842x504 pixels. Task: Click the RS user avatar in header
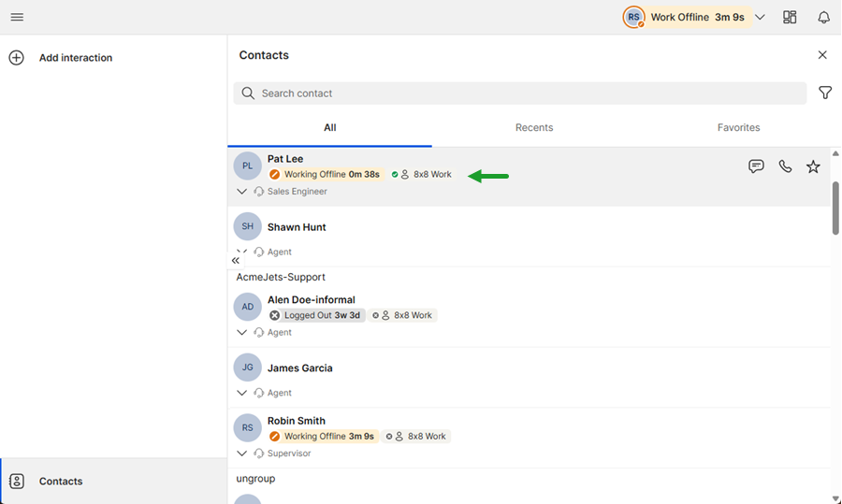(x=633, y=17)
